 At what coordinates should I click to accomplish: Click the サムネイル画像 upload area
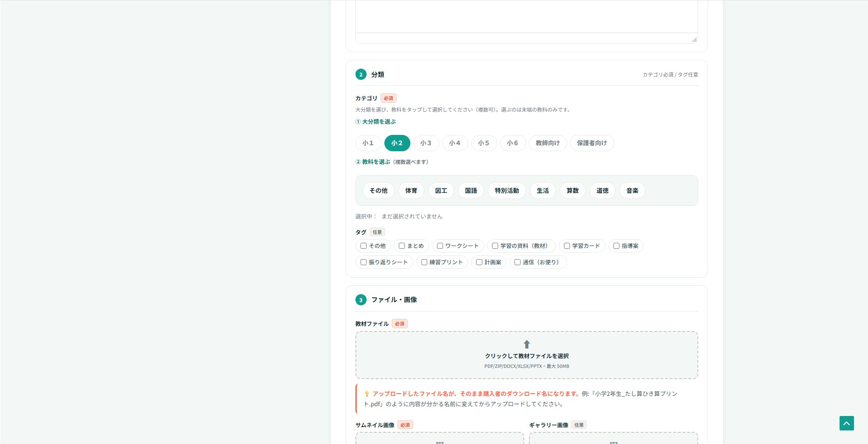coord(439,438)
